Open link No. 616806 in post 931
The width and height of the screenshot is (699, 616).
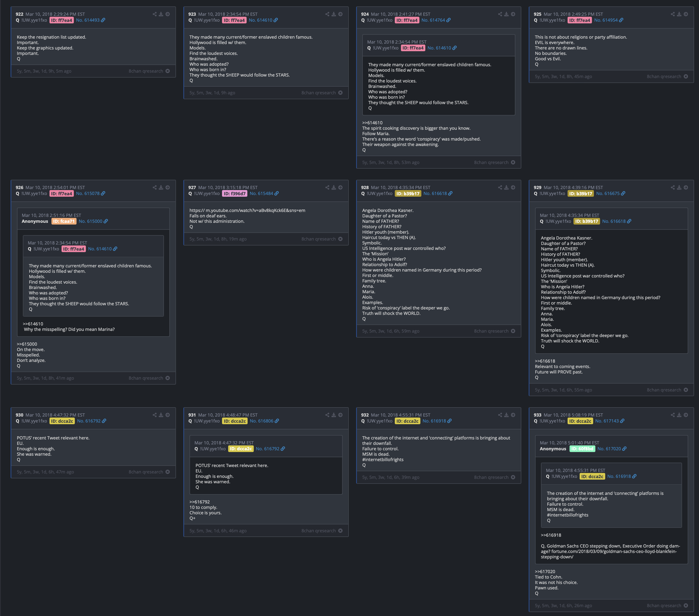point(264,421)
